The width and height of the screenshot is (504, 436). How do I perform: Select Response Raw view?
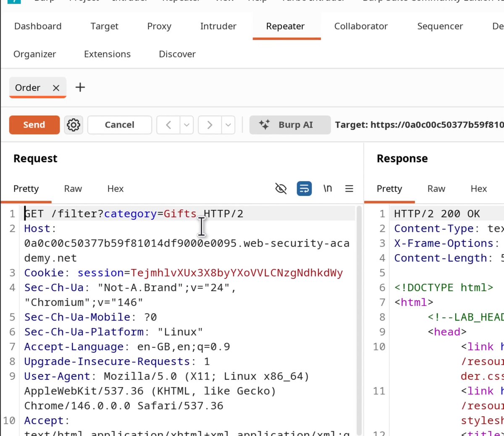436,189
